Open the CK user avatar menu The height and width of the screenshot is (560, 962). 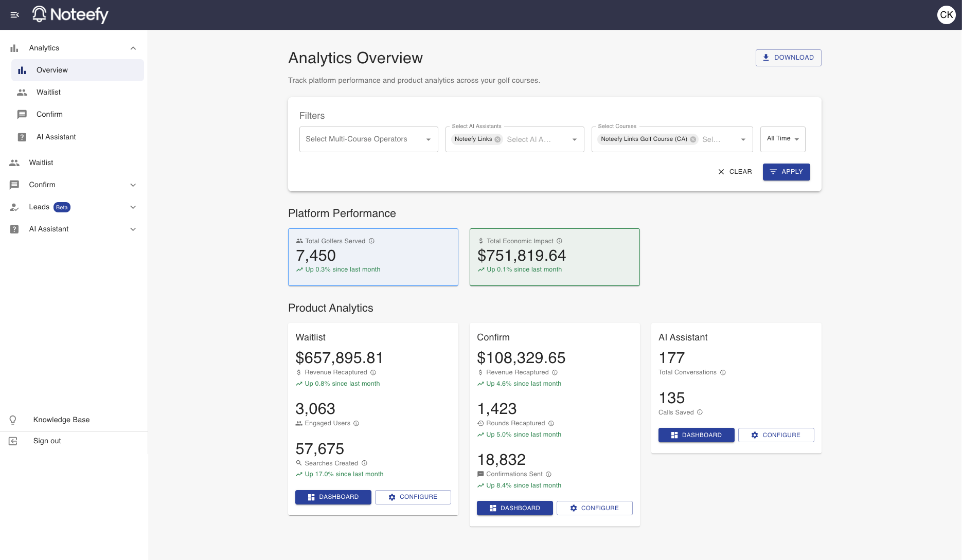pyautogui.click(x=946, y=15)
